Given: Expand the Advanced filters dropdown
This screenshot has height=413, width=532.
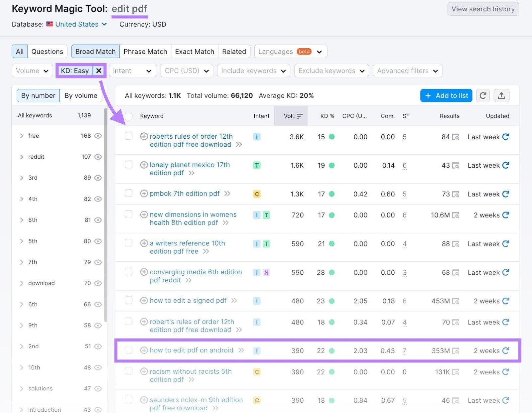Looking at the screenshot, I should coord(407,70).
